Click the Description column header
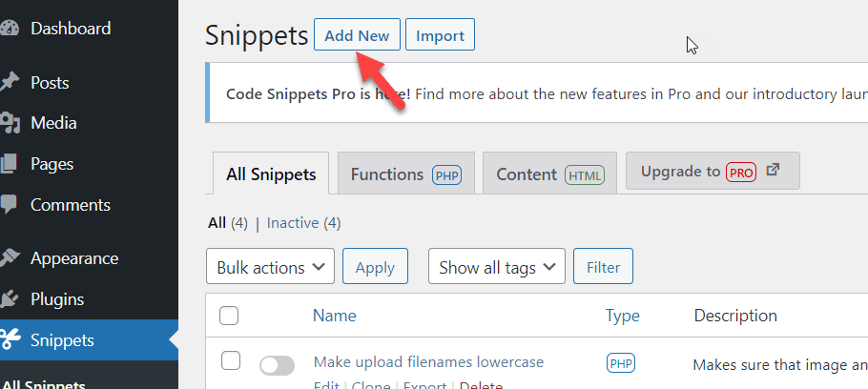 tap(735, 316)
